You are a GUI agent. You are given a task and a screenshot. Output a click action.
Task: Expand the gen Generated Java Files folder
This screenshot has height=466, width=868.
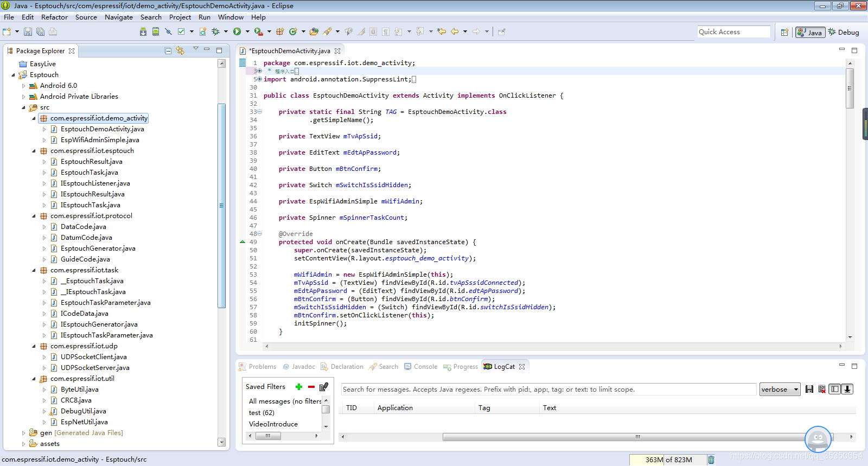[23, 433]
